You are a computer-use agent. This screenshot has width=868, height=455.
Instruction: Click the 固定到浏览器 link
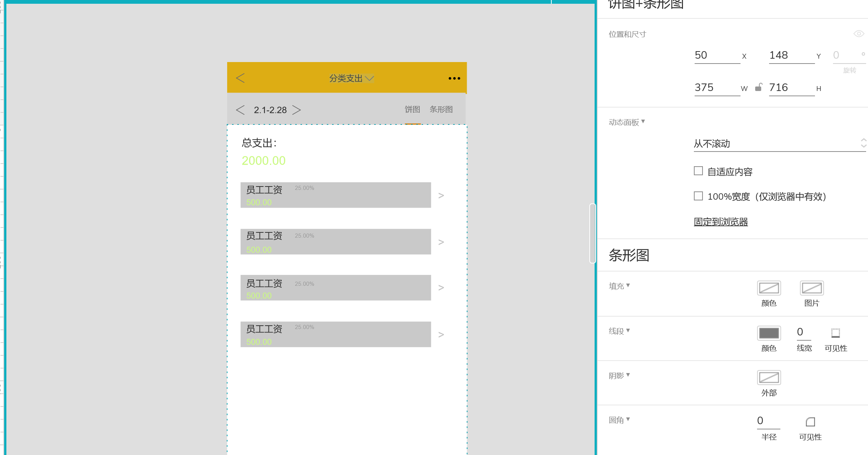pyautogui.click(x=721, y=222)
